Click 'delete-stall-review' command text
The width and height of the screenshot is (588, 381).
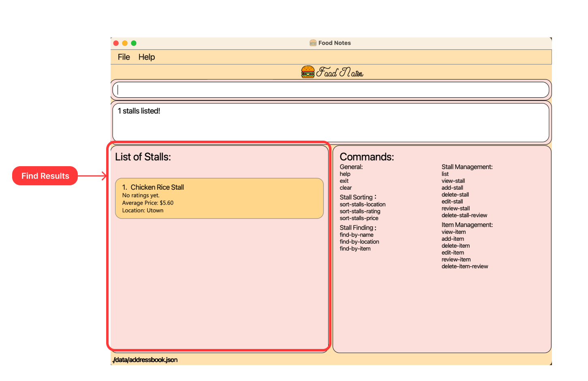tap(464, 216)
